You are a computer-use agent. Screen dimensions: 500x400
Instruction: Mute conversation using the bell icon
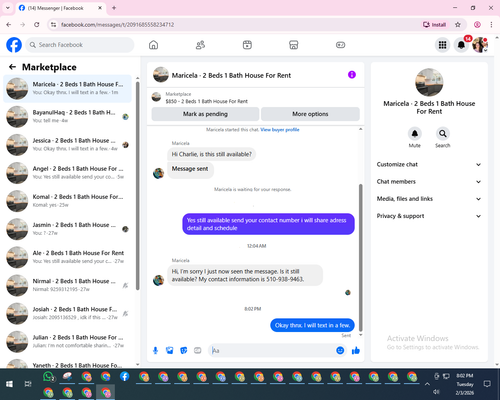(415, 134)
